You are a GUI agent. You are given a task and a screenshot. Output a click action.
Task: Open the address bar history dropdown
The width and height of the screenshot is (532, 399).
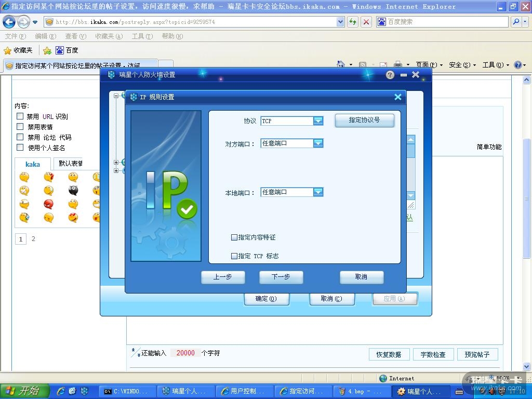(341, 22)
